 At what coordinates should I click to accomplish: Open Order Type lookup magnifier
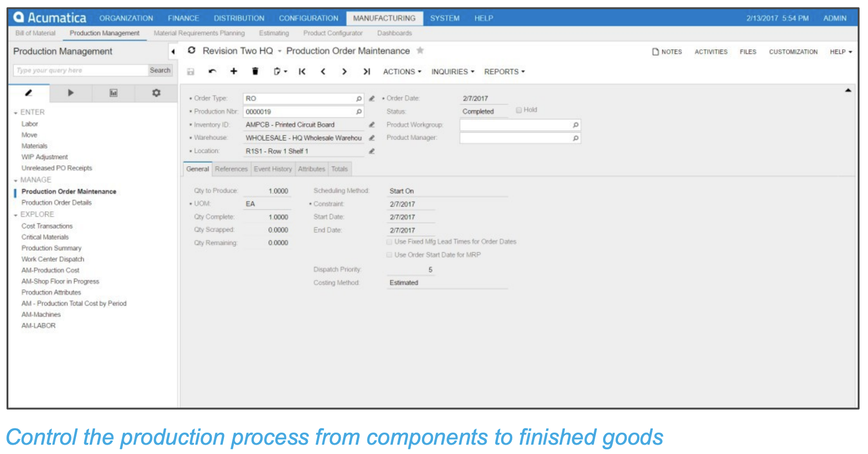click(359, 99)
